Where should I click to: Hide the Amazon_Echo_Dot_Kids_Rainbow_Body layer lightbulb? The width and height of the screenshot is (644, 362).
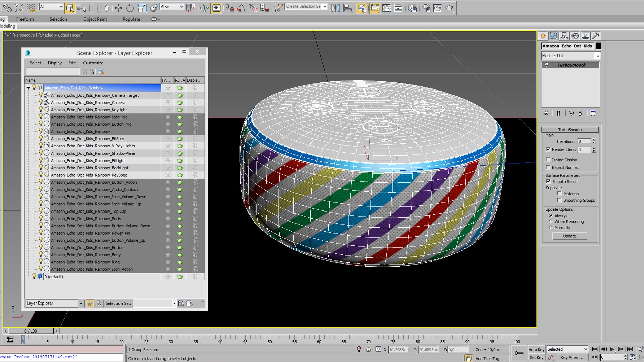[41, 255]
